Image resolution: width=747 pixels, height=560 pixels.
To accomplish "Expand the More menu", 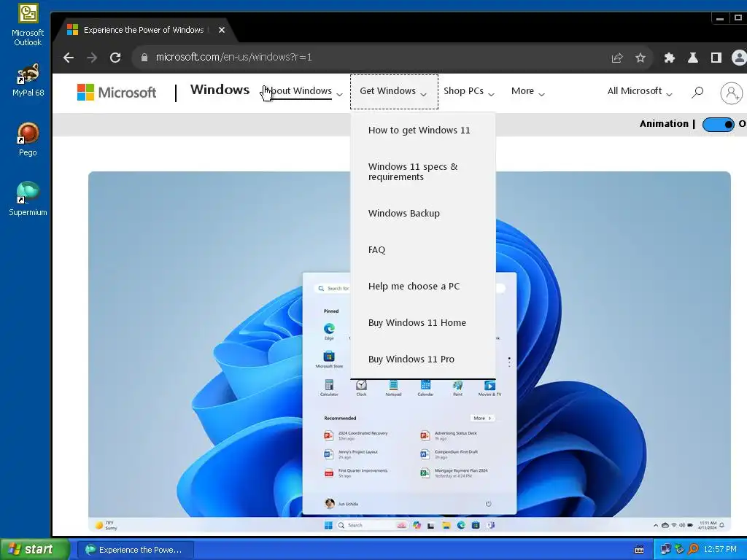I will (x=527, y=91).
